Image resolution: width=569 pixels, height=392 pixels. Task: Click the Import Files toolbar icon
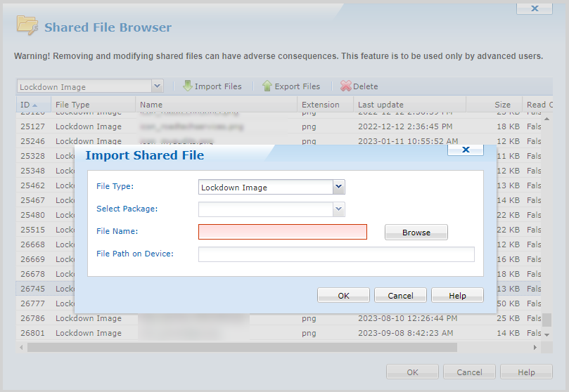pos(188,86)
